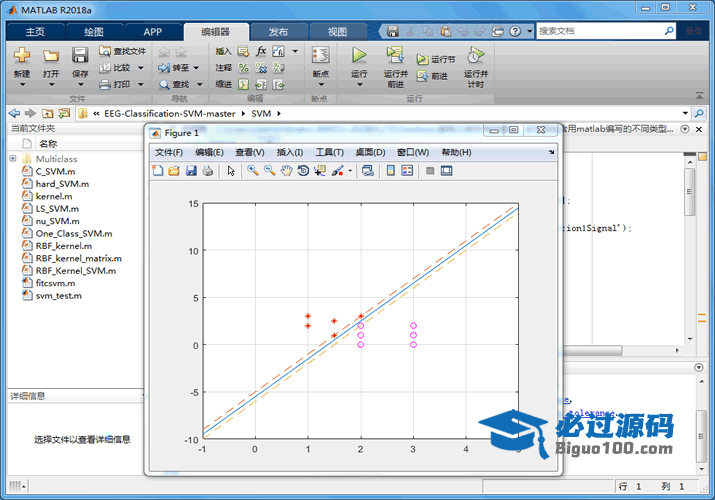Click Run and Advance icon
This screenshot has width=715, height=500.
pyautogui.click(x=395, y=55)
